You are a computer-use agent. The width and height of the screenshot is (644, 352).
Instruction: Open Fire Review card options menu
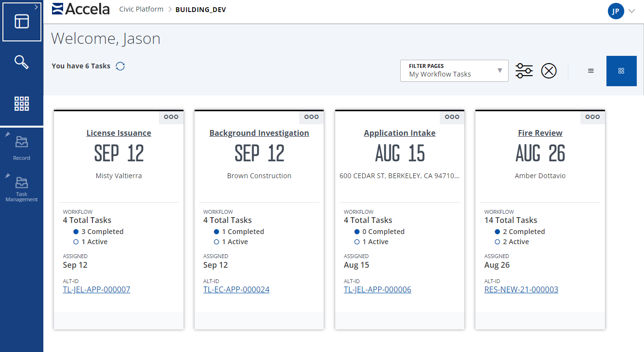coord(592,117)
